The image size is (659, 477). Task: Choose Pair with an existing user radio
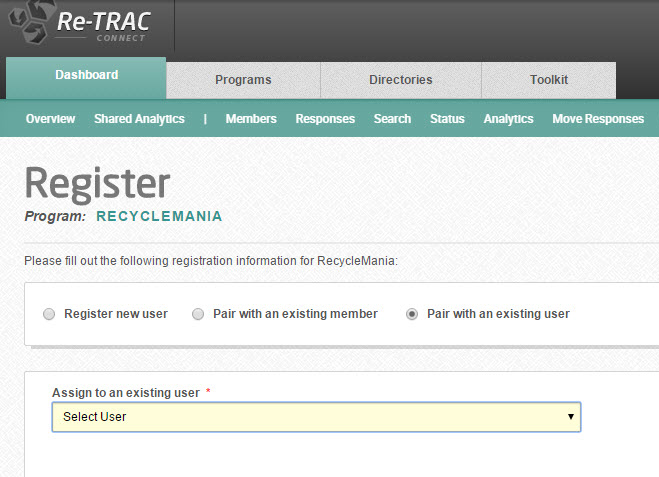412,314
